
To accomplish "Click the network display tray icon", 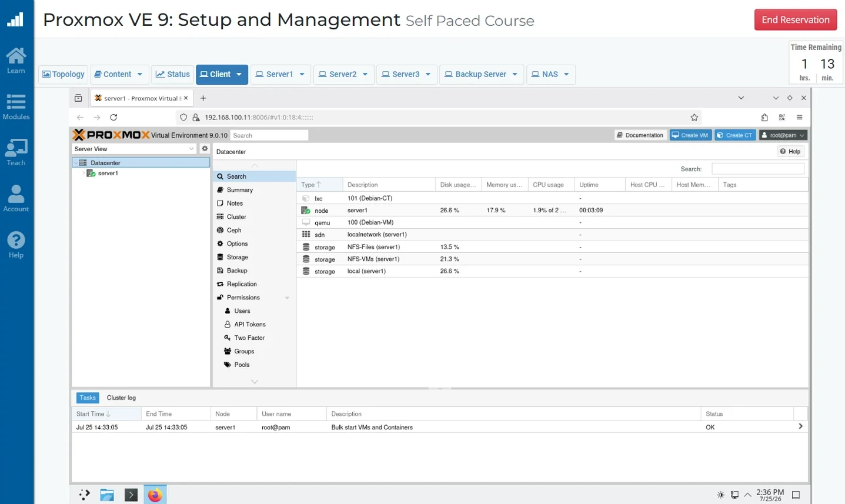I will pyautogui.click(x=734, y=495).
